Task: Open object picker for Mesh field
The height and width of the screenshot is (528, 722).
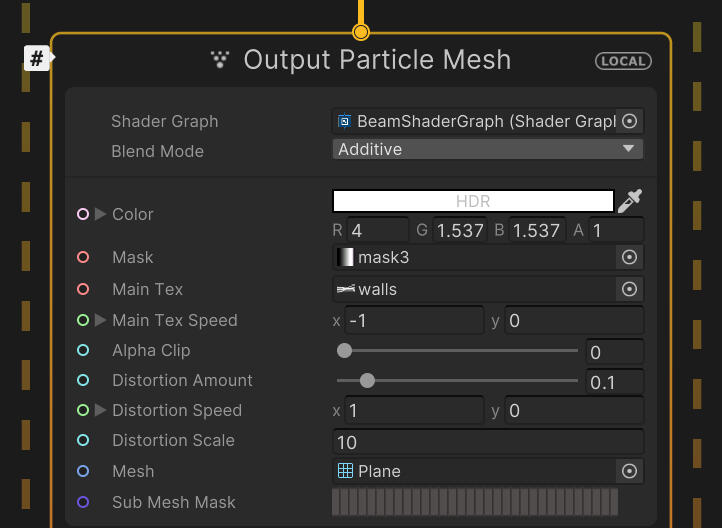Action: point(629,471)
